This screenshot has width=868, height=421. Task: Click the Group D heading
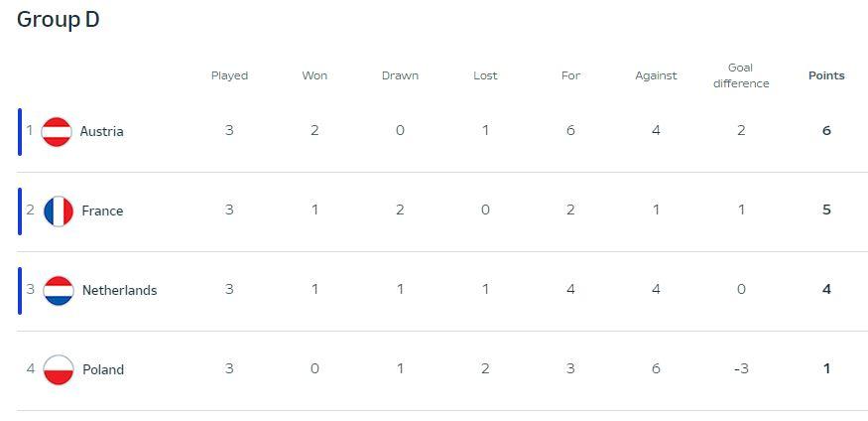click(59, 20)
